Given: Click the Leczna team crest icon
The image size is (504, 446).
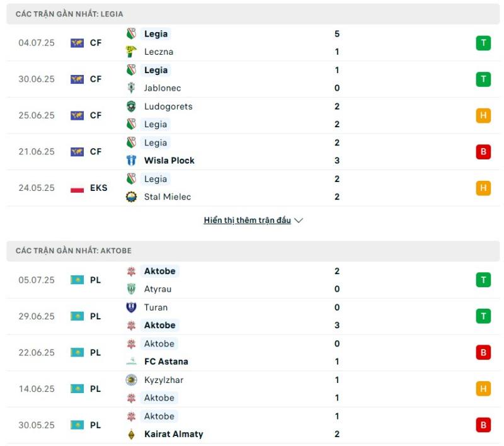Looking at the screenshot, I should [x=131, y=52].
